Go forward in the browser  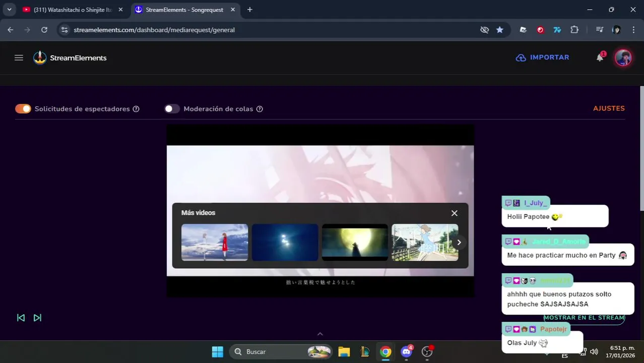tap(27, 30)
